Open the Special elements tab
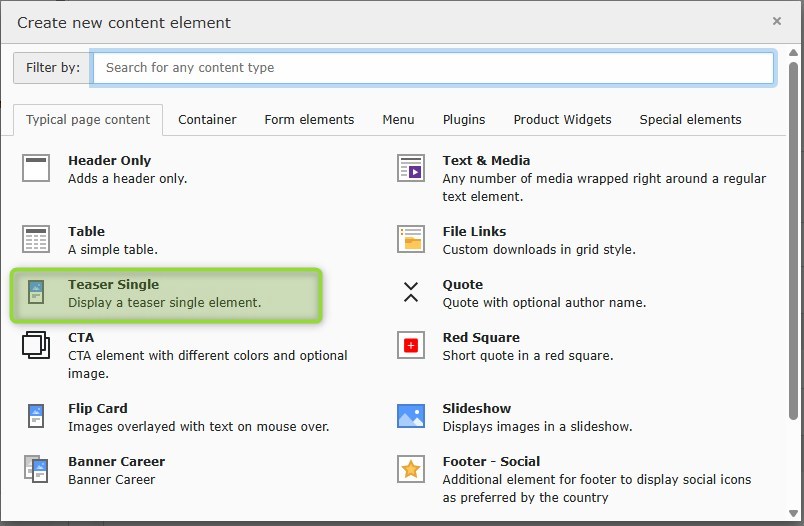804x526 pixels. 690,119
